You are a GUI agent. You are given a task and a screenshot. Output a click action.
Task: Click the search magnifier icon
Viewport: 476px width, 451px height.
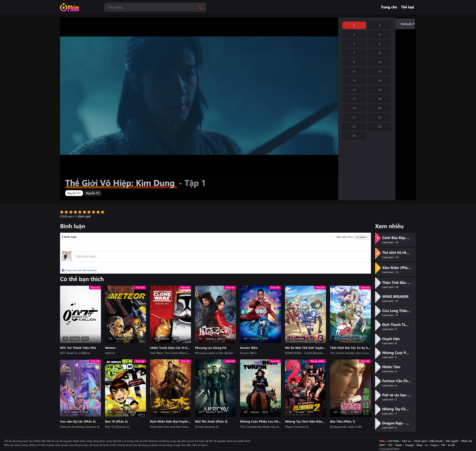coord(201,7)
